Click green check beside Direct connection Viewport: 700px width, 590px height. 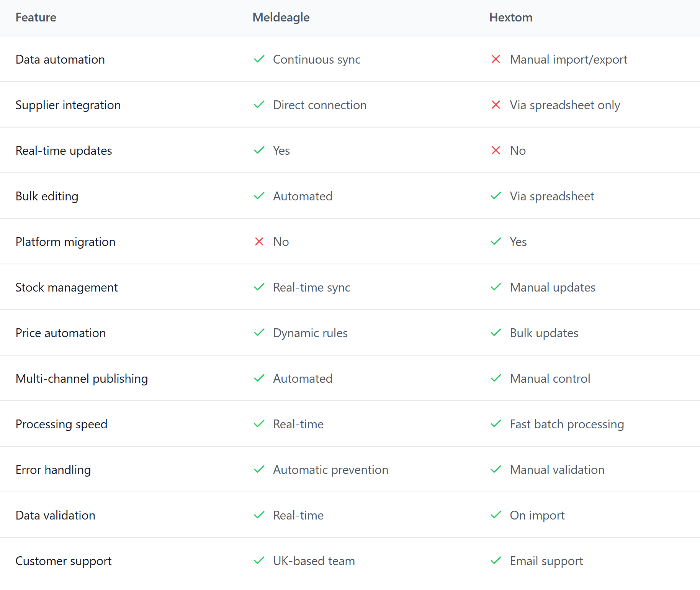[259, 105]
